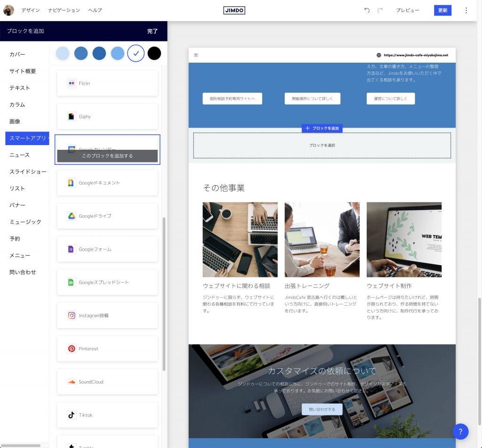
Task: Select the サイト概要 block category
Action: point(23,71)
